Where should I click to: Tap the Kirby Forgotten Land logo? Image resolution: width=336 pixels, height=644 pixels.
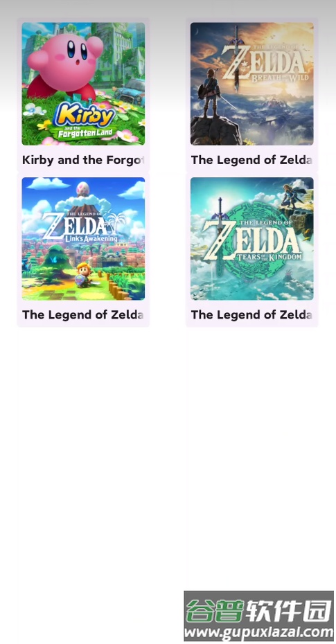85,120
